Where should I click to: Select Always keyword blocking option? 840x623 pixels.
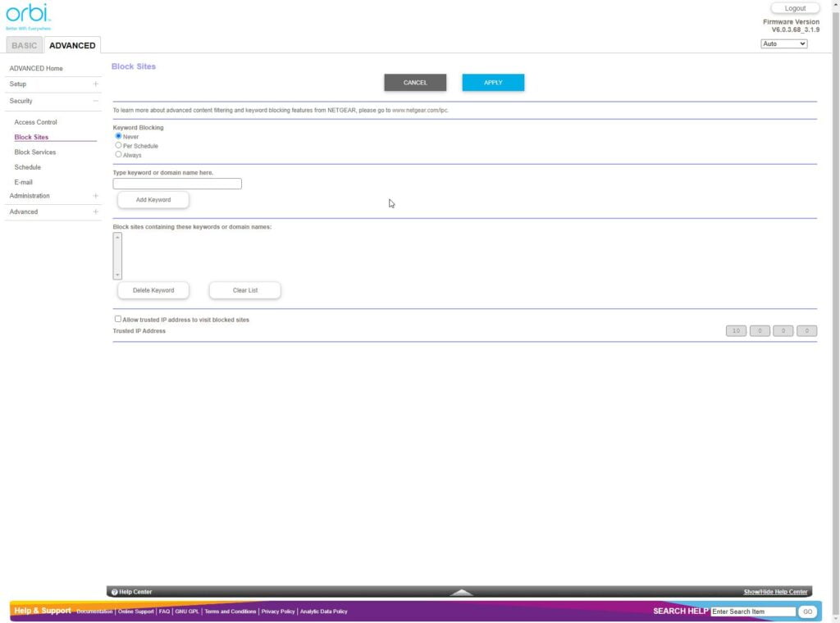pos(118,154)
